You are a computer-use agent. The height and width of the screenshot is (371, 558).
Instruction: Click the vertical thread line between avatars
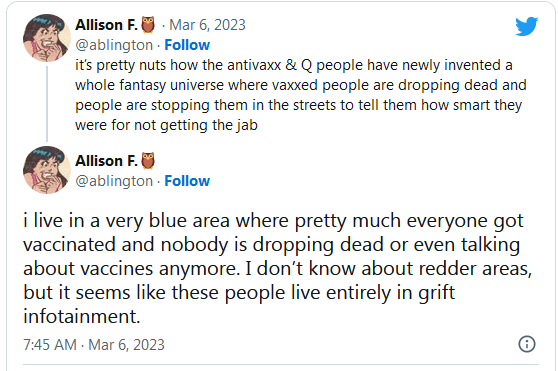point(47,104)
